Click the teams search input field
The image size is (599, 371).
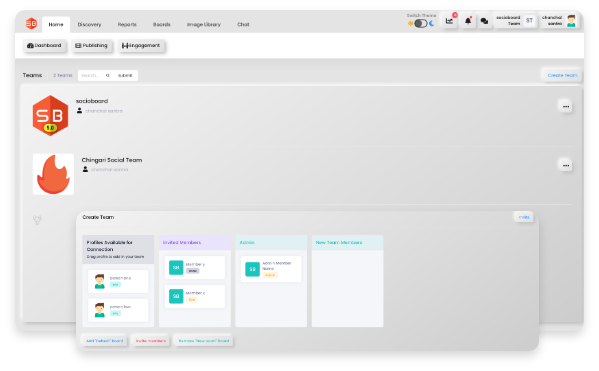point(91,75)
